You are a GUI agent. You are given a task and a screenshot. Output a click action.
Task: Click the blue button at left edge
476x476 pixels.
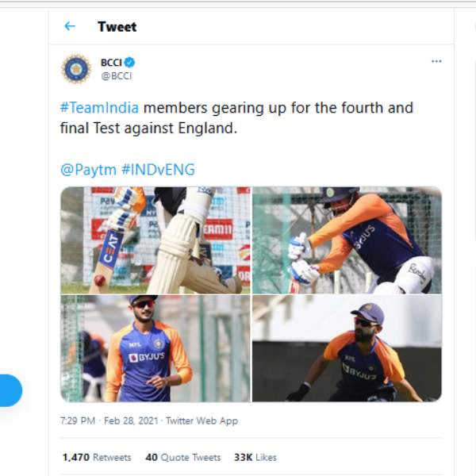pyautogui.click(x=10, y=390)
